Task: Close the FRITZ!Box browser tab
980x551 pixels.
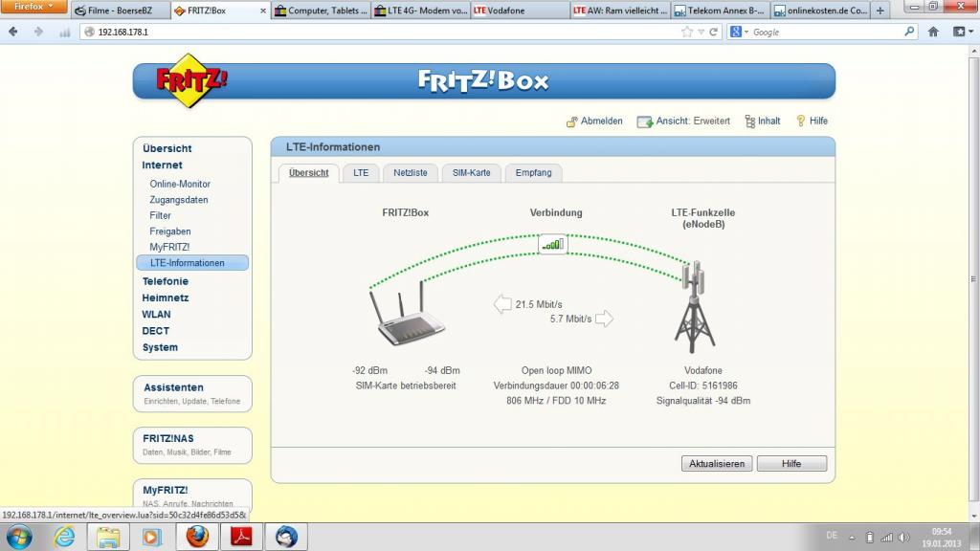Action: tap(263, 11)
